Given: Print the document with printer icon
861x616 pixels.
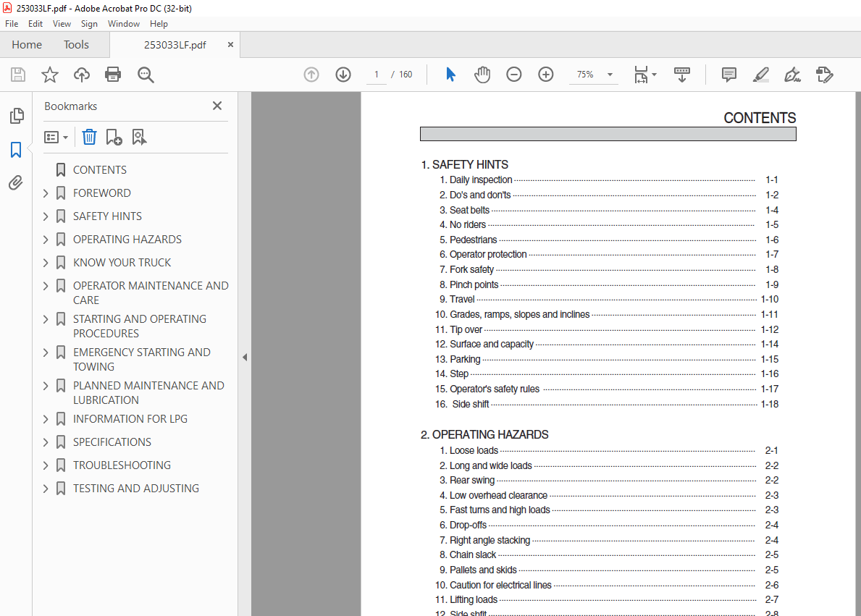Looking at the screenshot, I should pyautogui.click(x=113, y=75).
